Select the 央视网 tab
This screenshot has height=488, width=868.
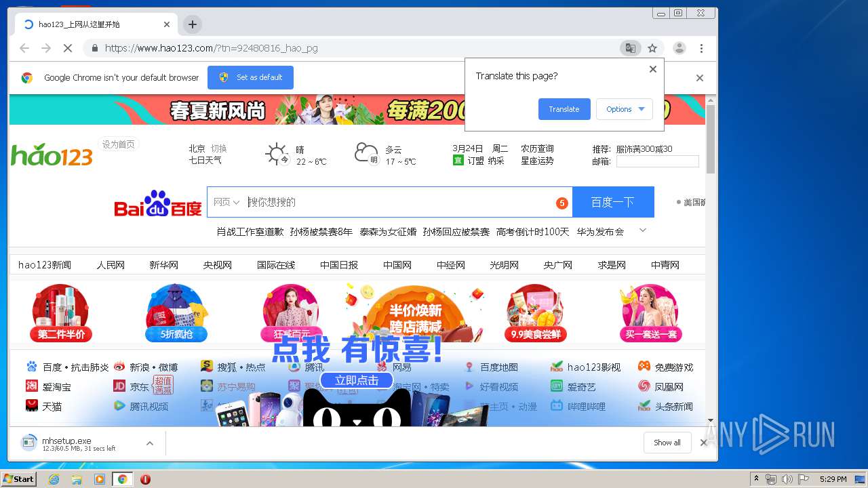point(218,265)
